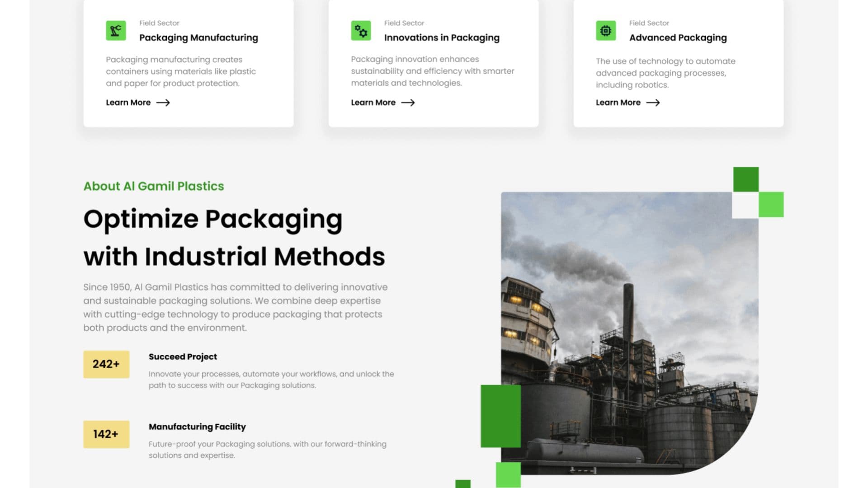
Task: Click arrow icon in Innovations in Packaging card
Action: [x=408, y=103]
